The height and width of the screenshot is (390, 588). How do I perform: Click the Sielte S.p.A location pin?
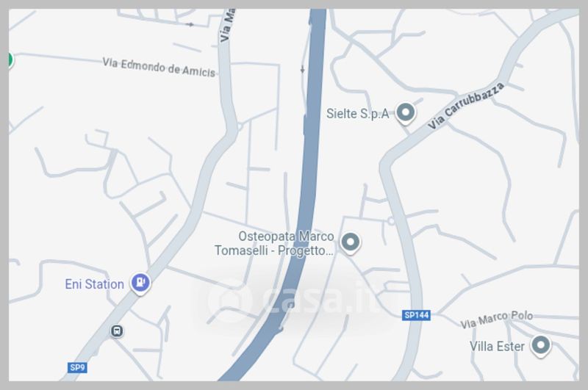[406, 113]
